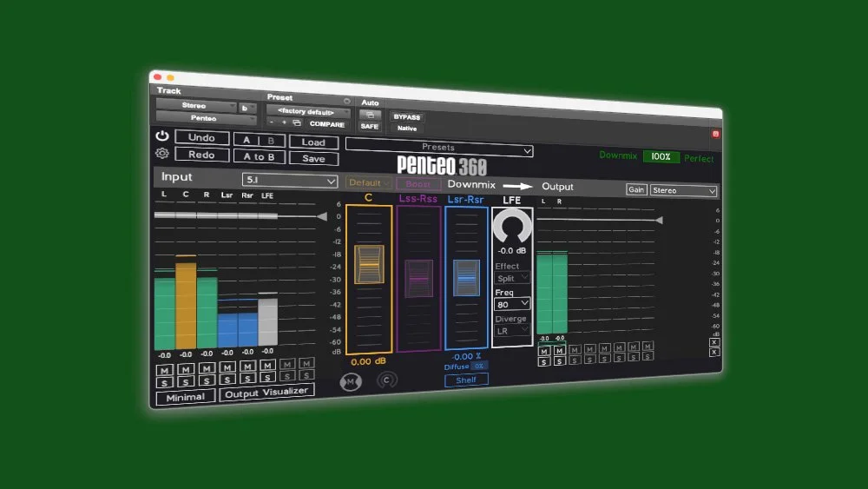Screen dimensions: 868x489
Task: Click the round M icon below C fader
Action: (x=351, y=381)
